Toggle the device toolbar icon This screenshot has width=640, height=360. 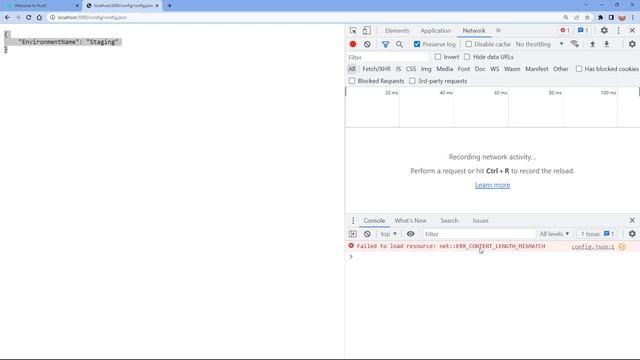tap(367, 31)
